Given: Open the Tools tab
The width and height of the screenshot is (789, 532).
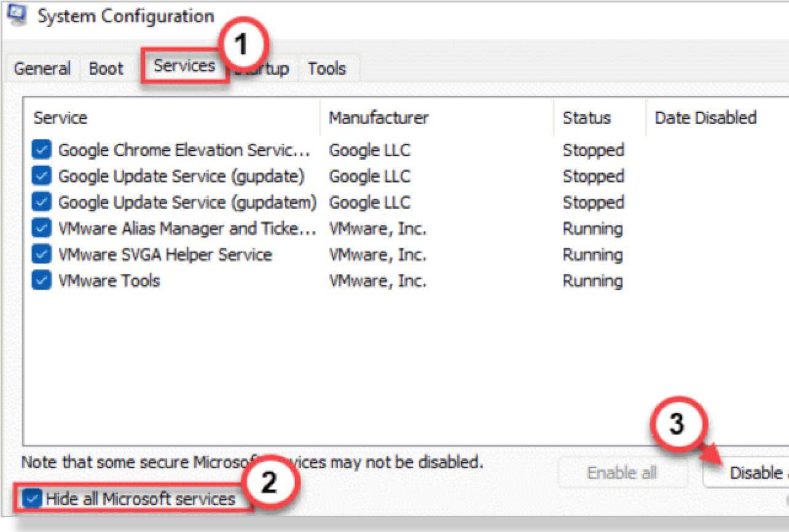Looking at the screenshot, I should pos(326,69).
